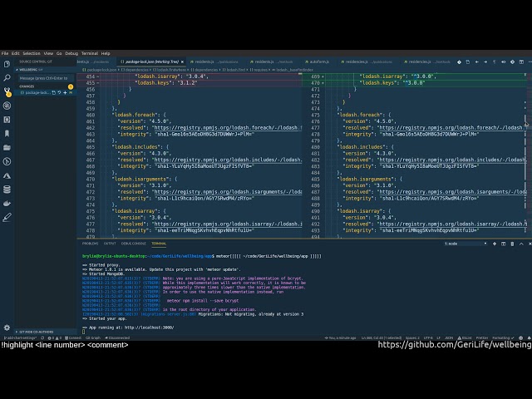
Task: Open the editor More Actions ellipsis
Action: click(x=530, y=62)
